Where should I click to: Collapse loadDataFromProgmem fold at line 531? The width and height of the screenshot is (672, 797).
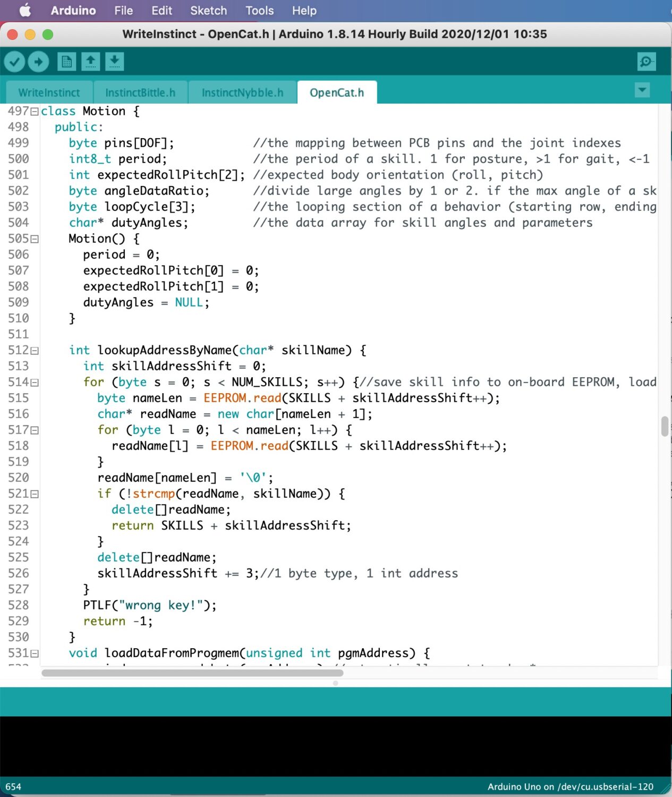click(x=35, y=654)
